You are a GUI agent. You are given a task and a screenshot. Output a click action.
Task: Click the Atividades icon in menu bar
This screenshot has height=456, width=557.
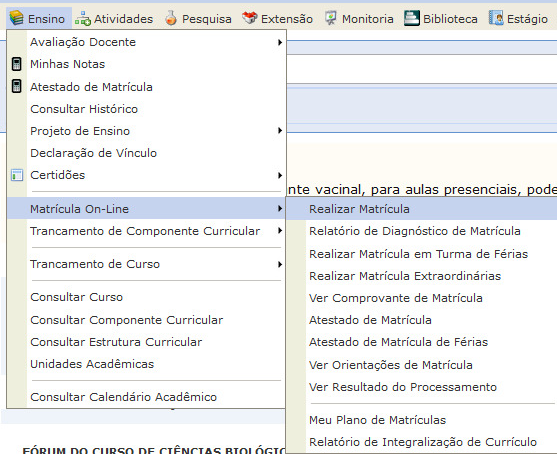[83, 18]
